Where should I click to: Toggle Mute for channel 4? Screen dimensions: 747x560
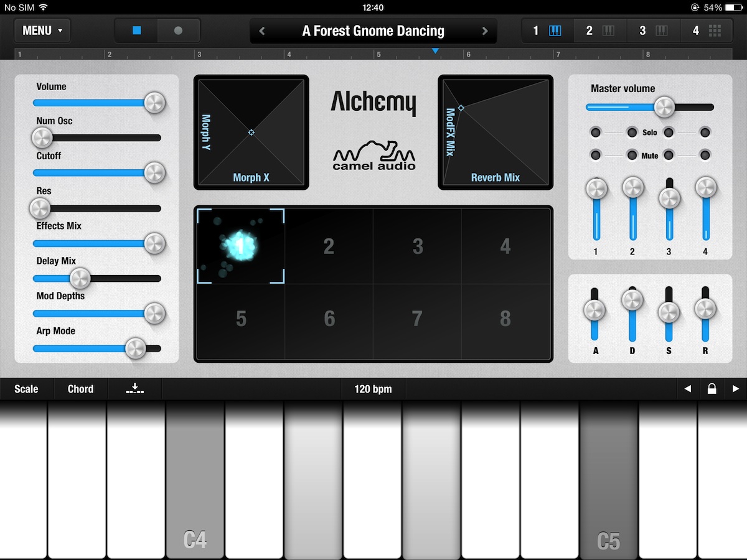705,155
